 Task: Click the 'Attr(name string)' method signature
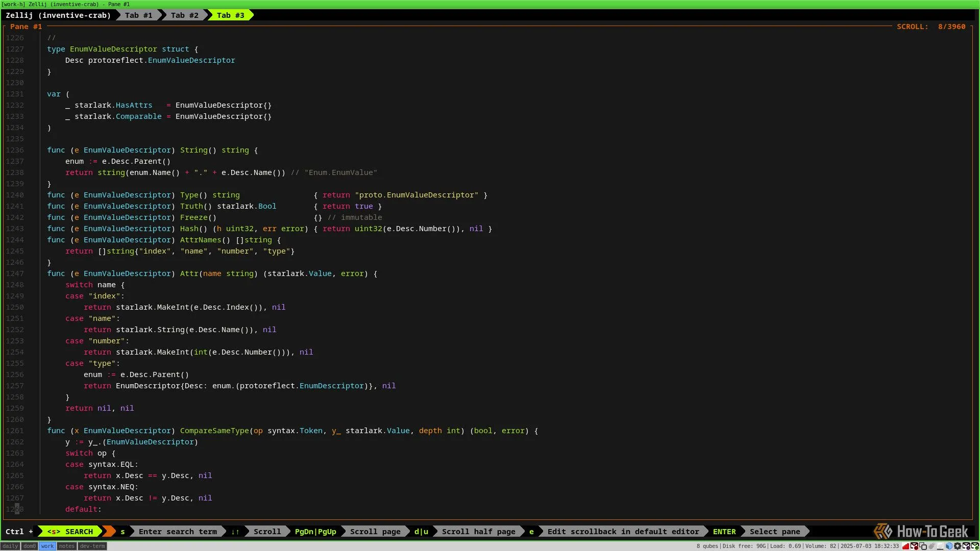[219, 273]
